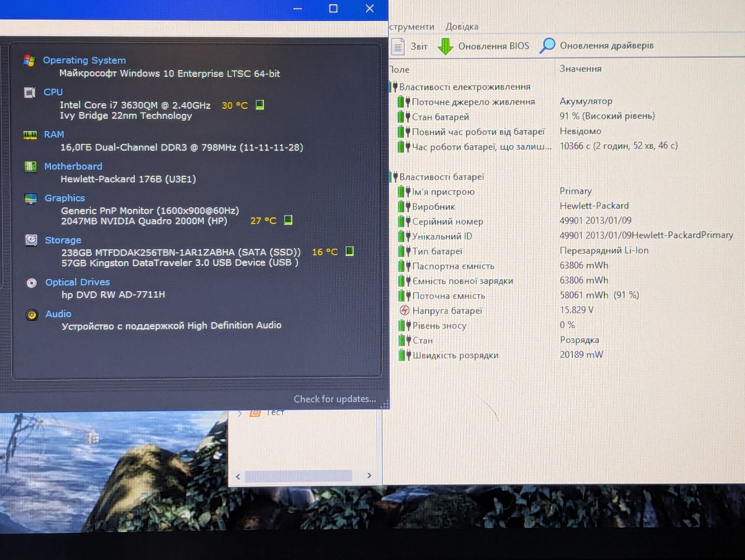Click the battery icon beside Тип батареї
This screenshot has width=745, height=560.
405,251
